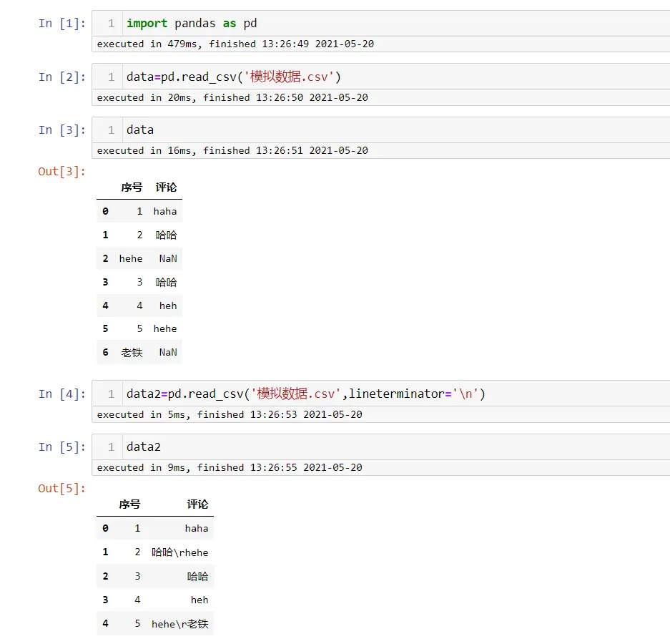The height and width of the screenshot is (644, 670).
Task: Select the 'hehe' index cell in Out[3] row 2
Action: click(x=131, y=259)
